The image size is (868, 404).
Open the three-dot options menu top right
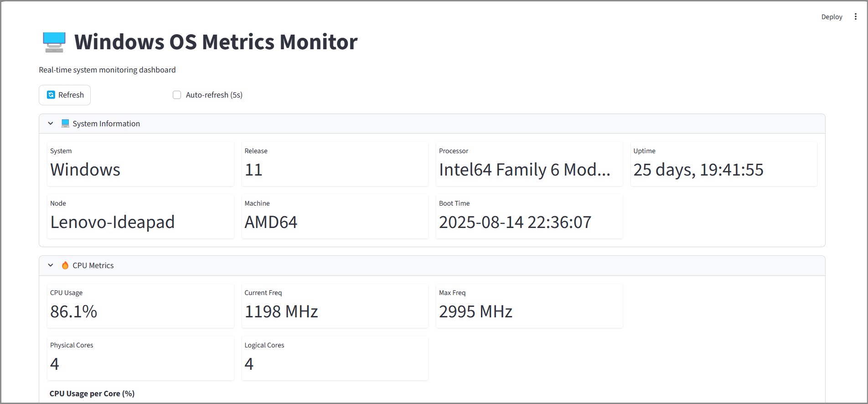(x=855, y=16)
